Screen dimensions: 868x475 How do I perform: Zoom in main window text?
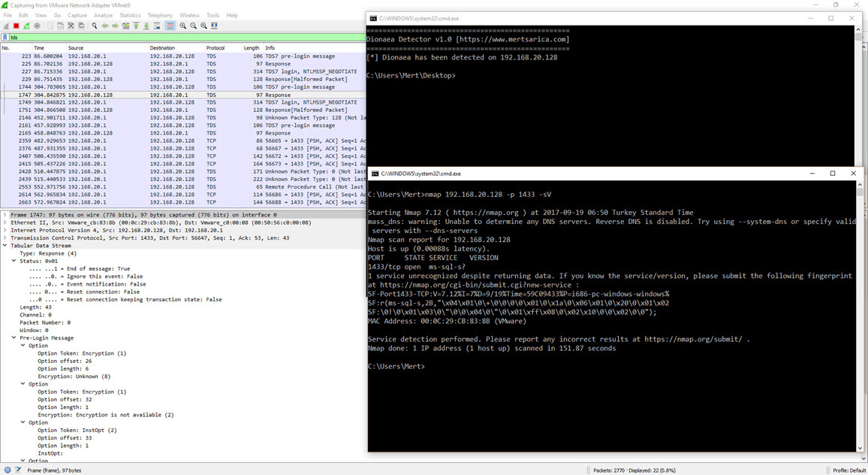point(182,26)
